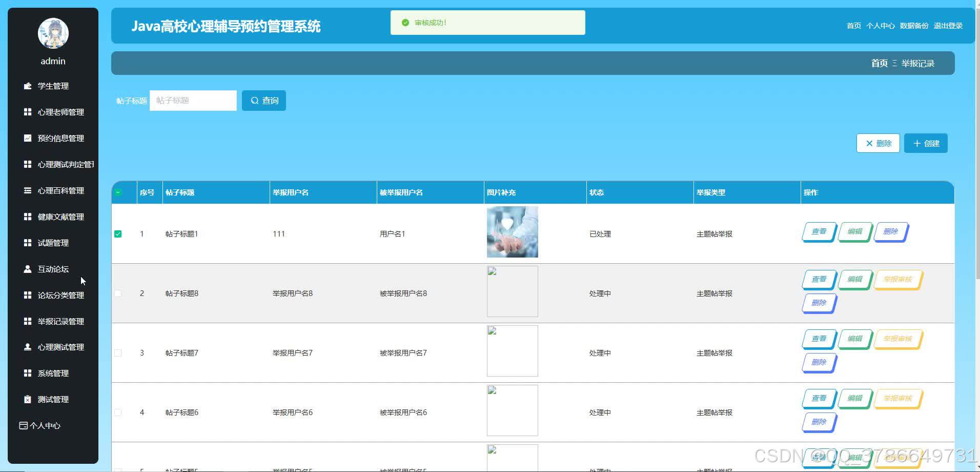This screenshot has height=472, width=980.
Task: Click the 系统管理 grid icon
Action: point(28,373)
